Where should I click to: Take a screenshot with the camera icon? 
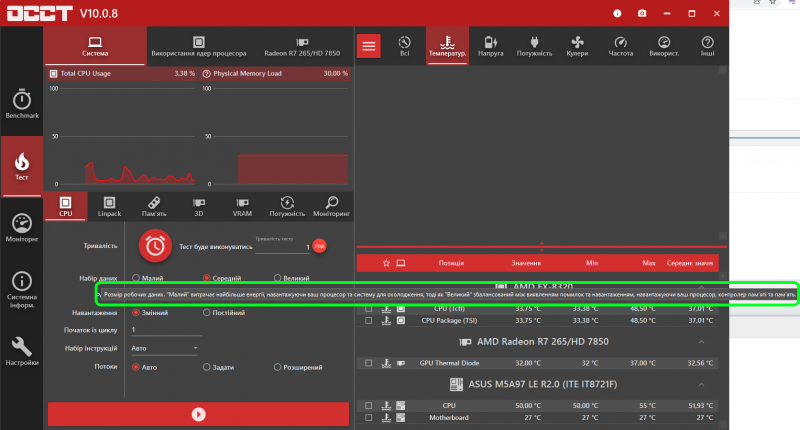pos(642,13)
